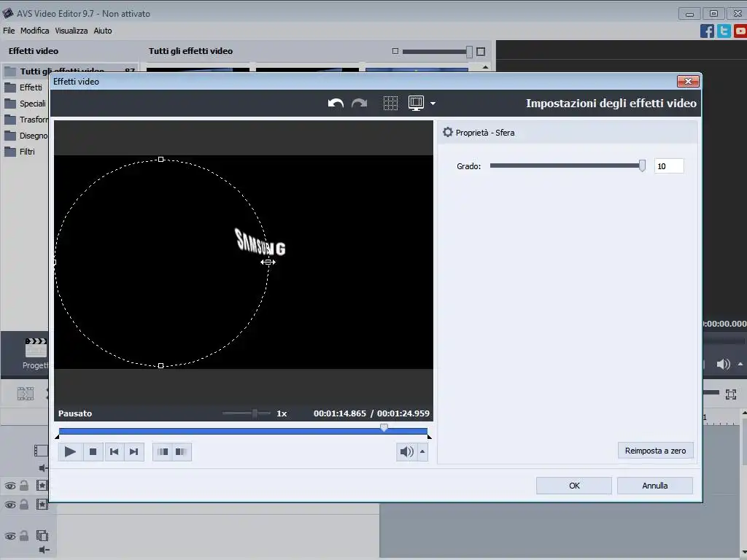
Task: Toggle visibility of second effects track
Action: tap(10, 505)
